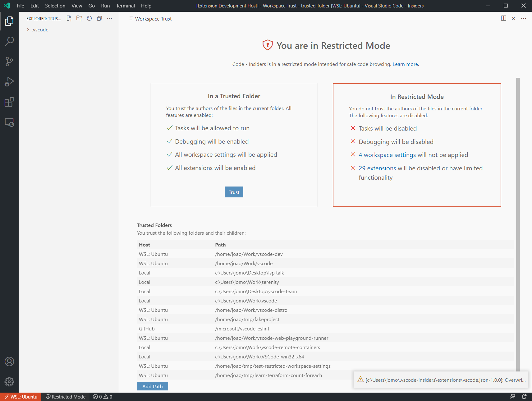532x401 pixels.
Task: Follow the Learn more link
Action: 405,64
